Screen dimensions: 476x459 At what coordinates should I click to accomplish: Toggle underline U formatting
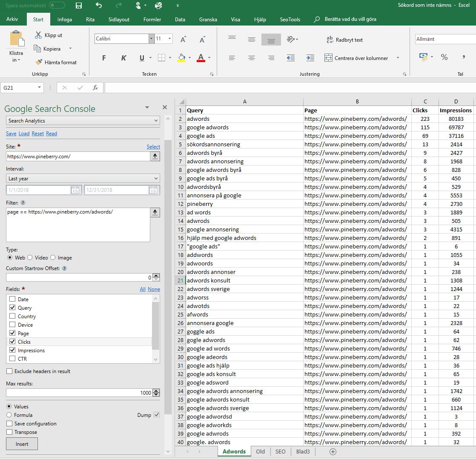pos(142,57)
